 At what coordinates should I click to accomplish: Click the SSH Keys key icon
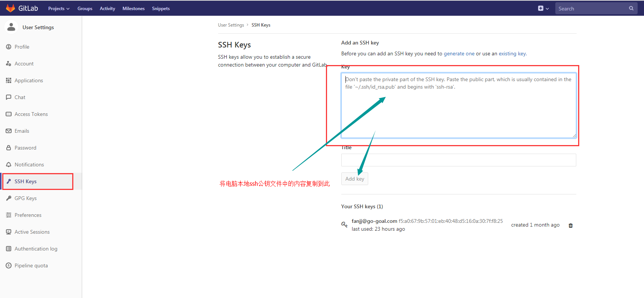pyautogui.click(x=9, y=181)
